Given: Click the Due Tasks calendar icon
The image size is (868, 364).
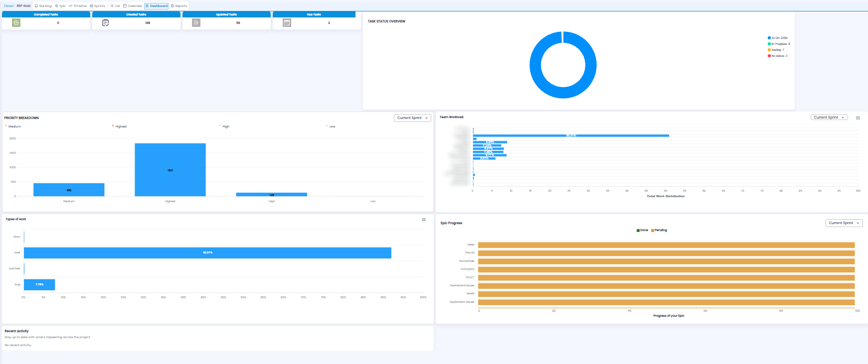Looking at the screenshot, I should 287,23.
